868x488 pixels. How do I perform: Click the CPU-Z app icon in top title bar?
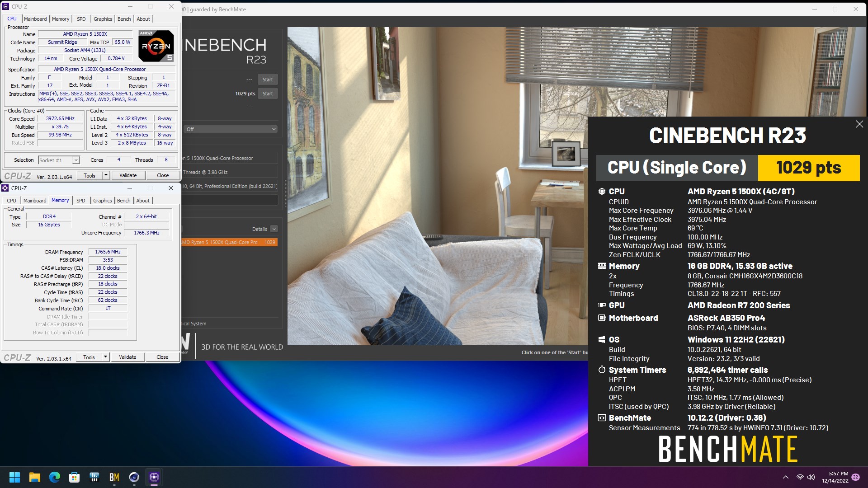click(x=6, y=6)
